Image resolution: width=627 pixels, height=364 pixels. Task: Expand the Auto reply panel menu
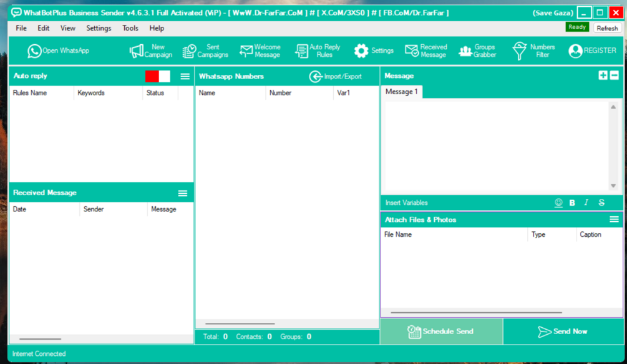(x=184, y=75)
